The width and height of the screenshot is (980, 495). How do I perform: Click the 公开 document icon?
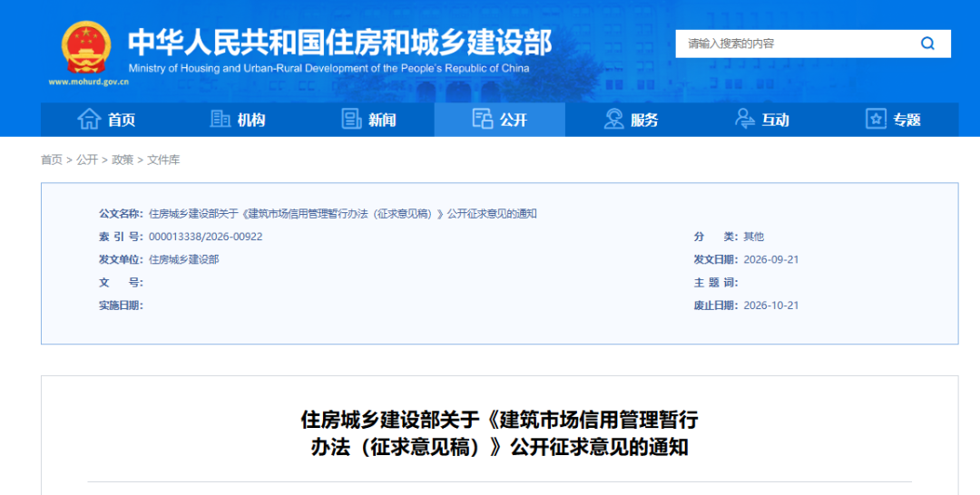pos(483,119)
